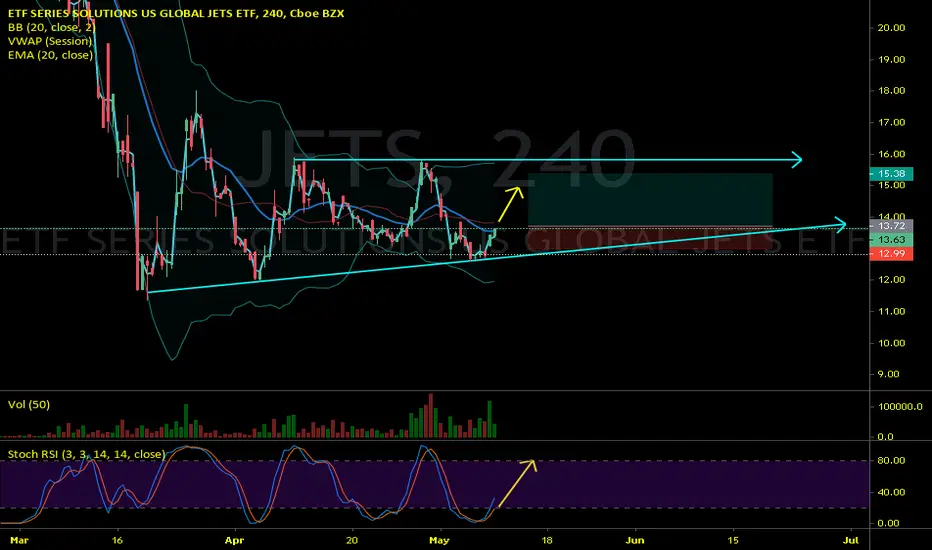Click the 12.99 red price label

tap(892, 254)
